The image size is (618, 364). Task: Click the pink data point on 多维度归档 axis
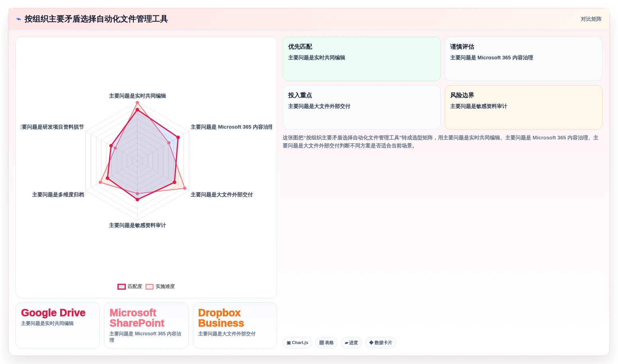[x=100, y=182]
